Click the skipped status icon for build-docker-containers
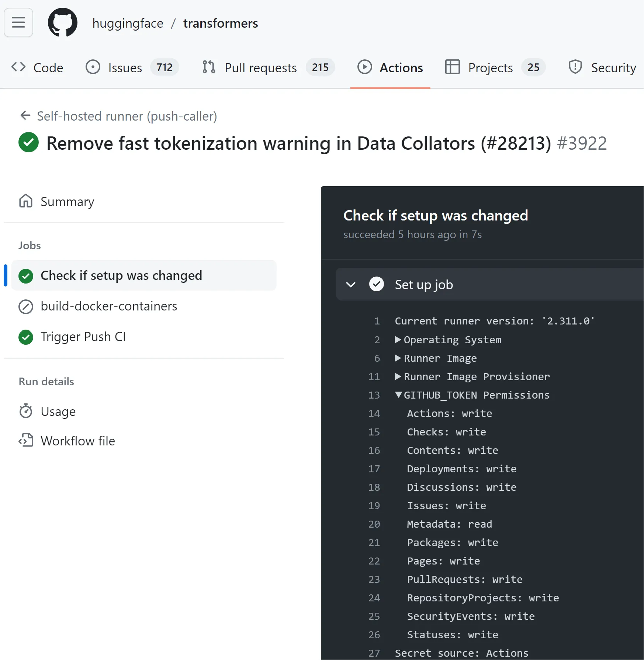Image resolution: width=644 pixels, height=660 pixels. (x=26, y=306)
